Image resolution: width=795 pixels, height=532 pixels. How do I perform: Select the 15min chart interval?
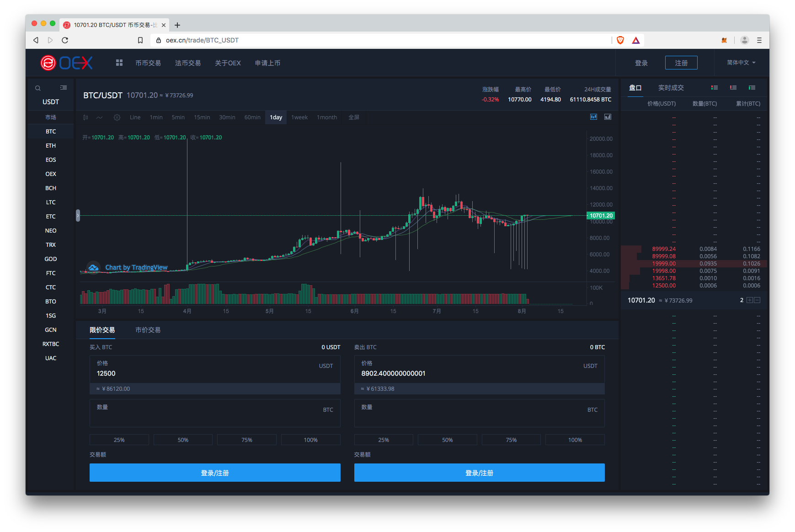(x=202, y=117)
